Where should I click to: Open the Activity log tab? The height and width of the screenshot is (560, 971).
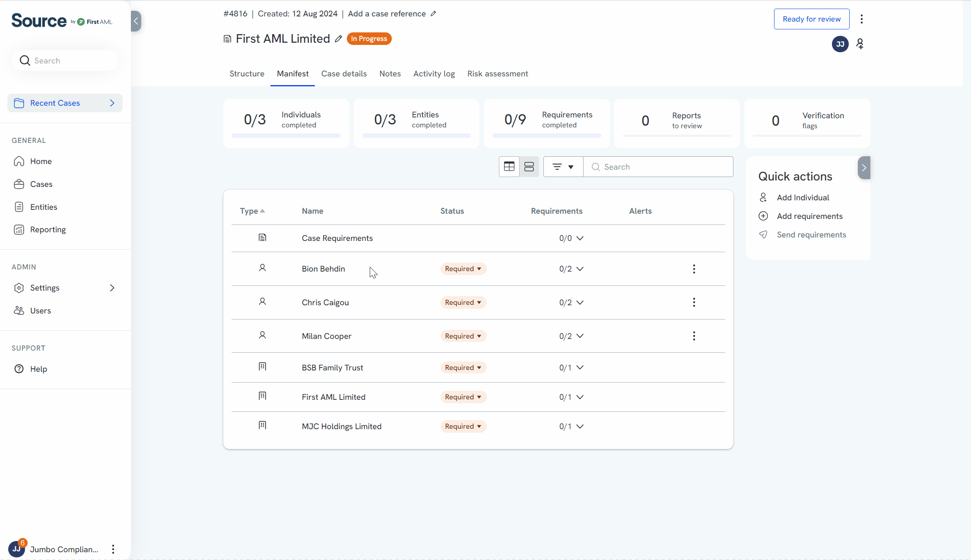tap(434, 74)
